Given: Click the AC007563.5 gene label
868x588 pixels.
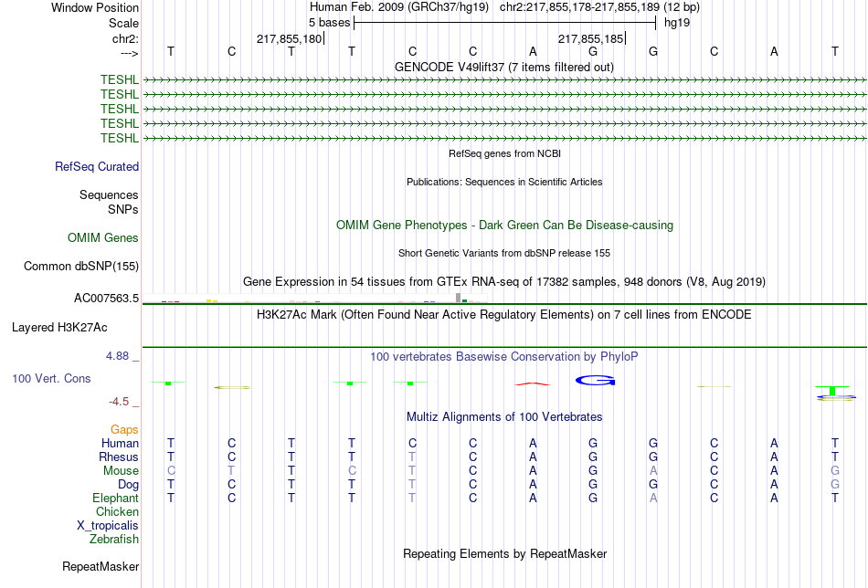Looking at the screenshot, I should click(x=106, y=299).
